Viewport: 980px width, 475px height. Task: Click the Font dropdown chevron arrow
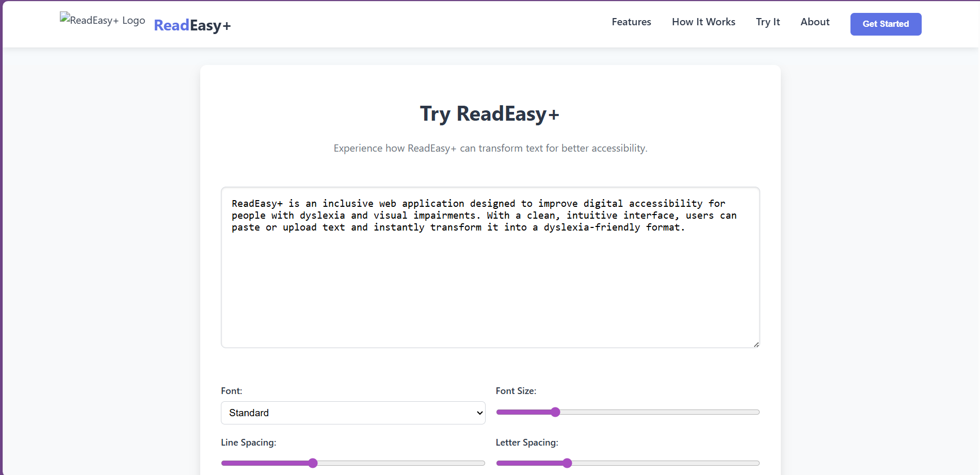(479, 413)
